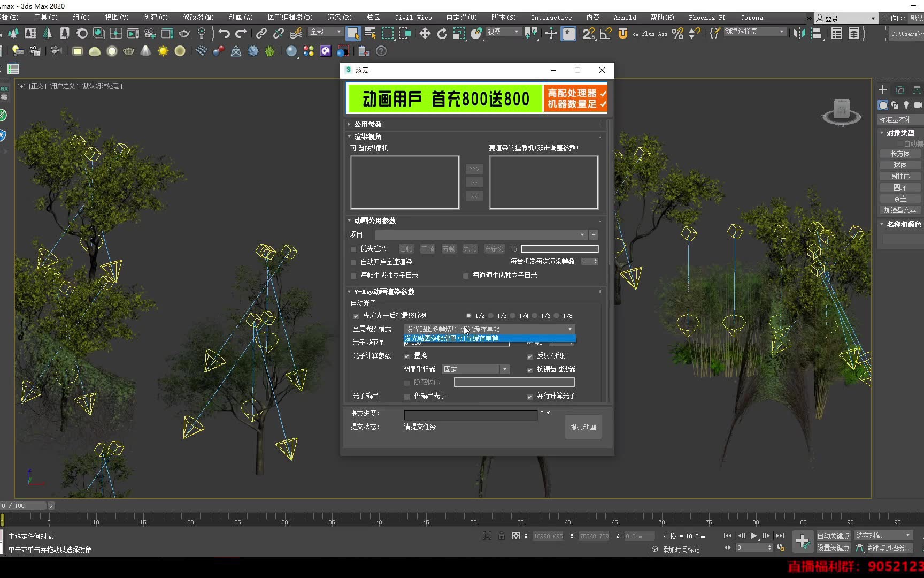Image resolution: width=924 pixels, height=578 pixels.
Task: Toggle the 2.5D Snaps icon
Action: click(588, 34)
